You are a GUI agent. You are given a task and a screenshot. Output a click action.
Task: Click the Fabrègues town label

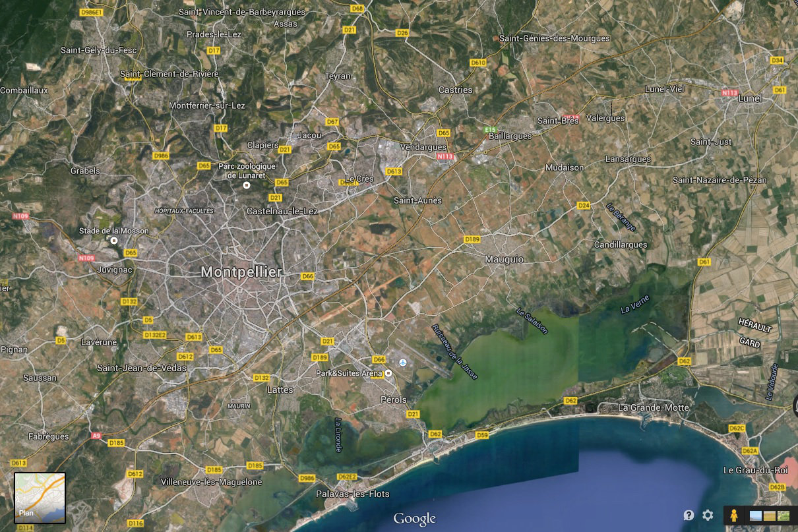tap(48, 436)
